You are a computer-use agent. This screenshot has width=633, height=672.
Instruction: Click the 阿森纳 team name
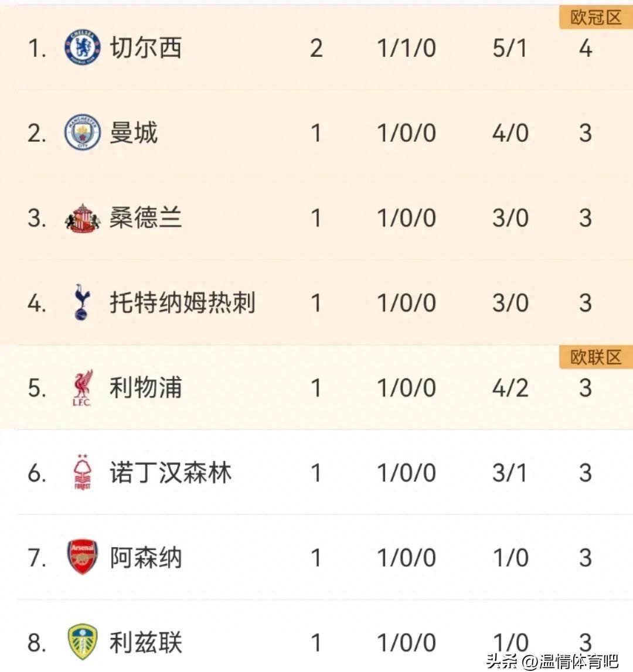point(146,558)
